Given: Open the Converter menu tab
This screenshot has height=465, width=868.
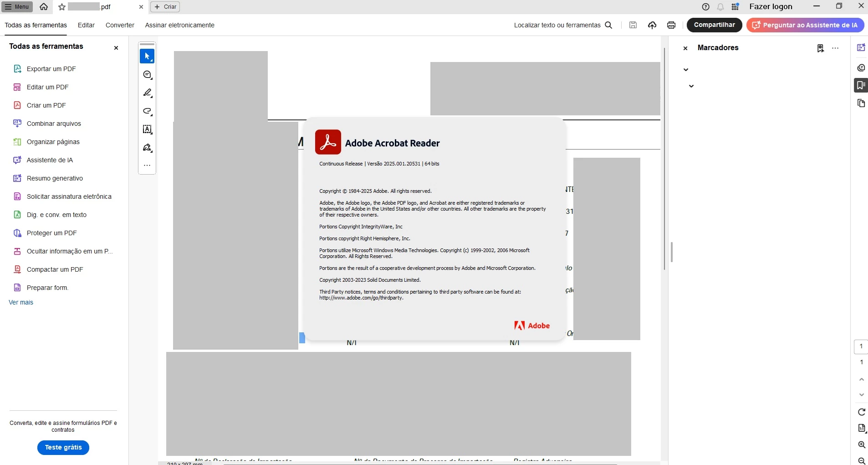Looking at the screenshot, I should tap(120, 25).
